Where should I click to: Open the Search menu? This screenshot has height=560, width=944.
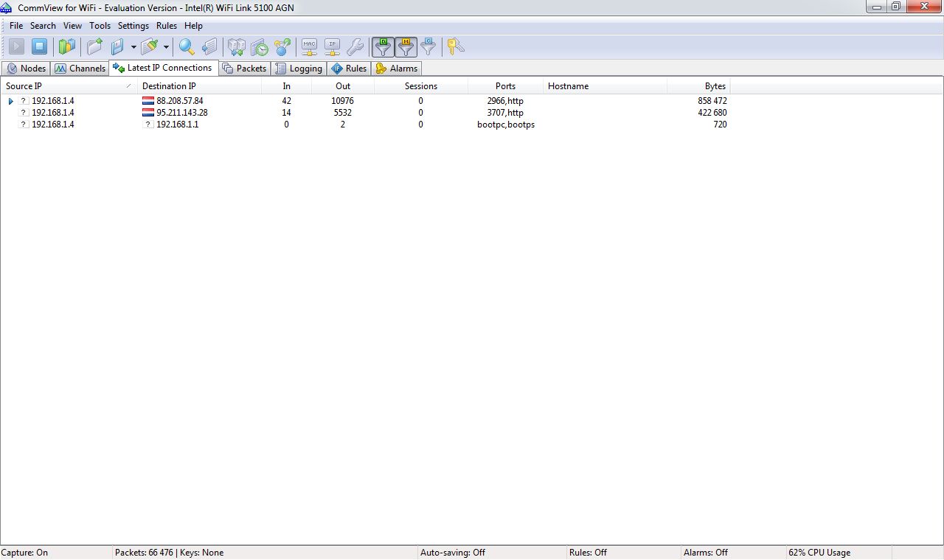pyautogui.click(x=43, y=26)
